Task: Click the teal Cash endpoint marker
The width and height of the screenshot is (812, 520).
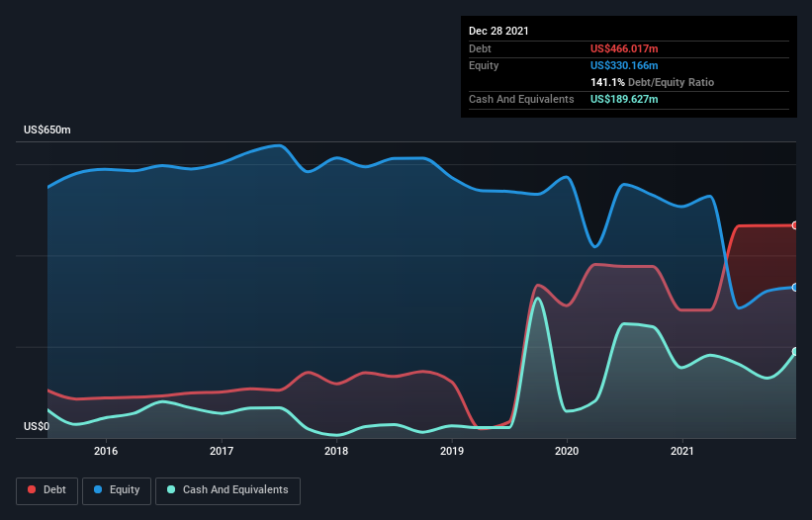Action: (x=795, y=352)
